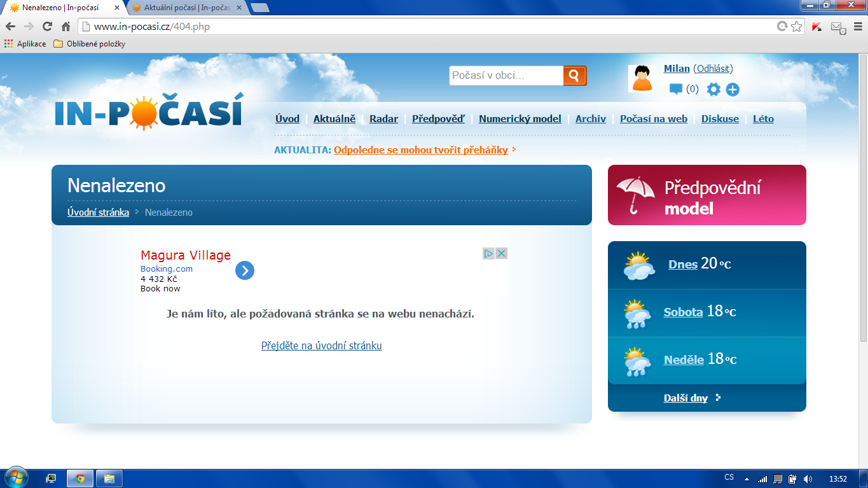Click the AdChoices triangle icon
Image resolution: width=868 pixels, height=488 pixels.
click(488, 253)
